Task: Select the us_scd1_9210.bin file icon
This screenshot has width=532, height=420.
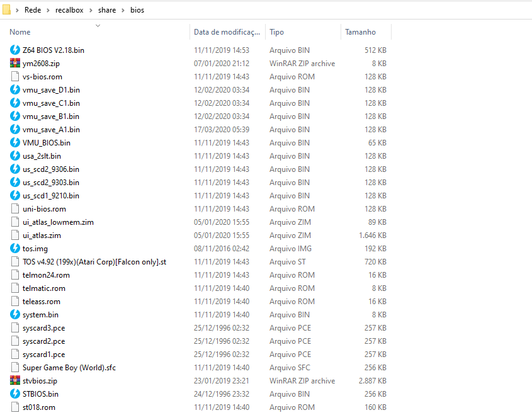Action: coord(15,195)
